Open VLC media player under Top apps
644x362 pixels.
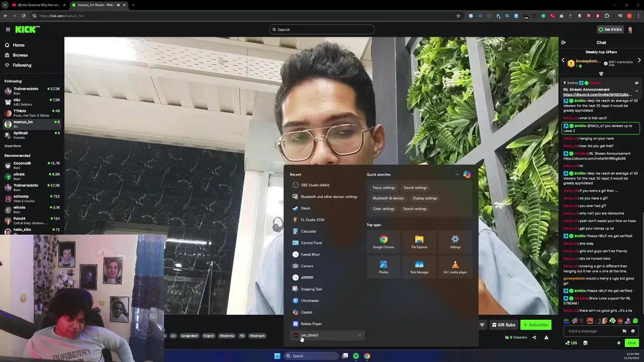pos(455,267)
